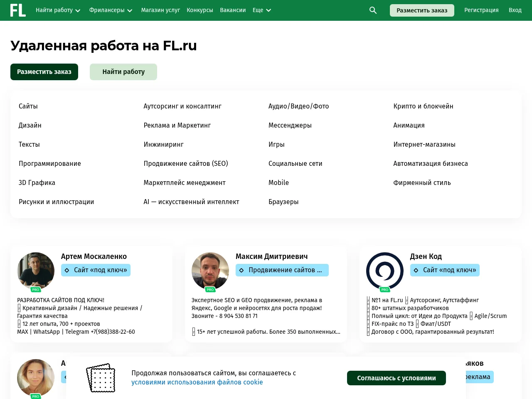Accept cookies with Соглашаюсь с условиями
The width and height of the screenshot is (532, 399).
pos(397,378)
